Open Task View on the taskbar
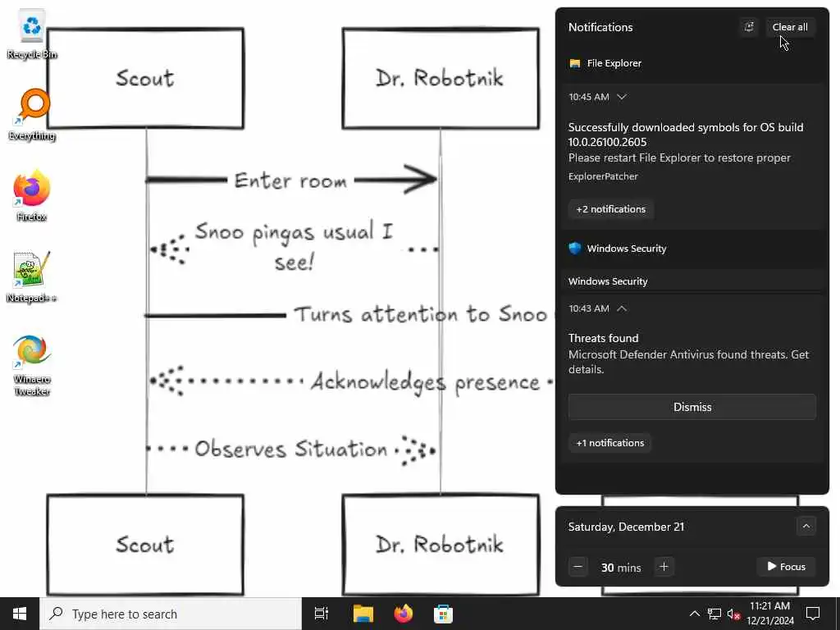Image resolution: width=840 pixels, height=630 pixels. point(322,614)
